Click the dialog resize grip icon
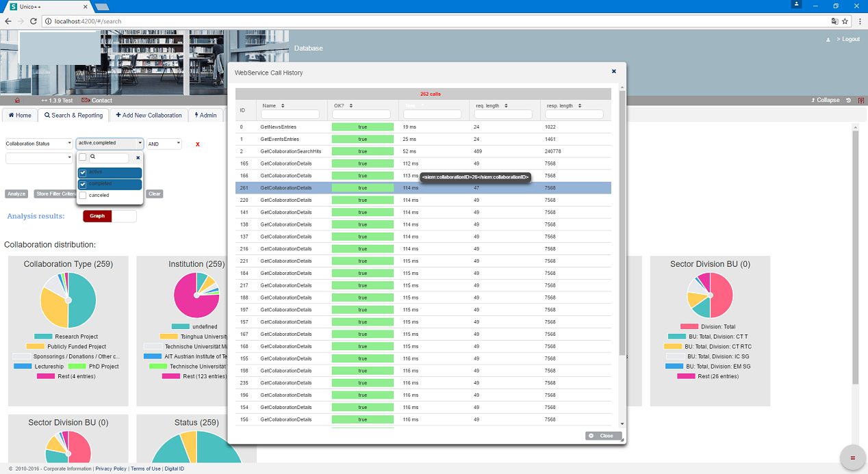Viewport: 868px width, 474px height. click(622, 440)
